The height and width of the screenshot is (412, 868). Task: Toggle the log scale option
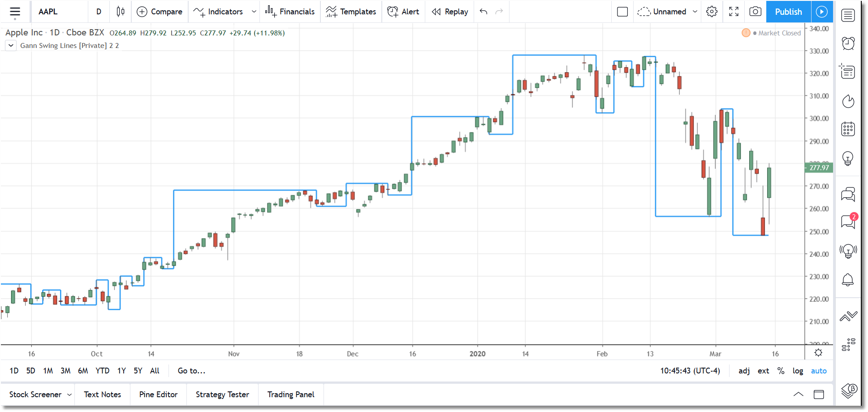[798, 371]
